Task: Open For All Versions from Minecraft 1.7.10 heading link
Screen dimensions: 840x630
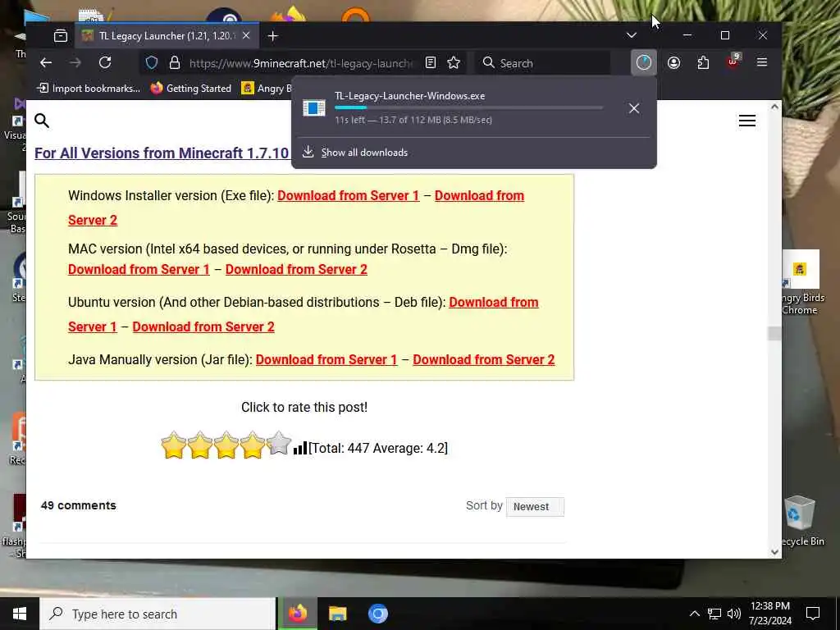Action: tap(162, 153)
